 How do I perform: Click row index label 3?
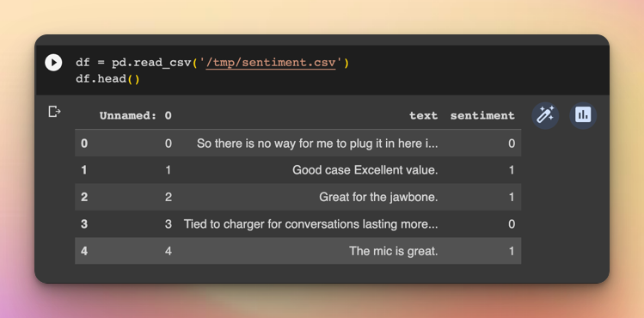[84, 224]
